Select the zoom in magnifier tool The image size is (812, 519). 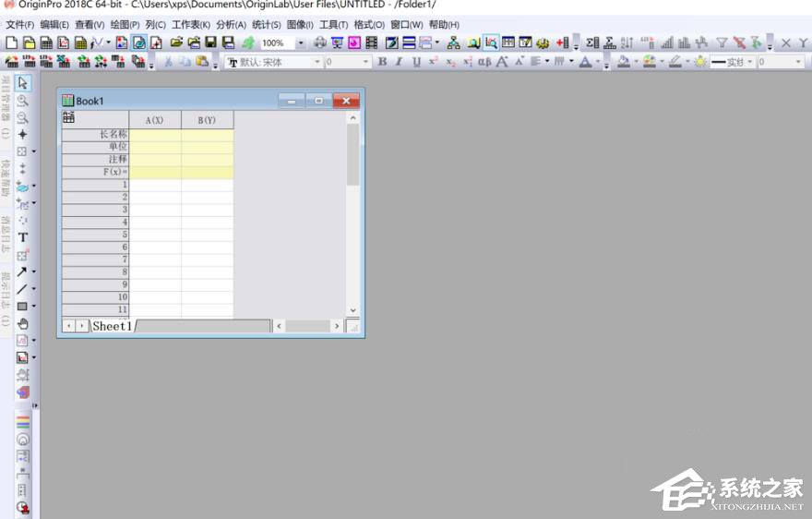coord(22,100)
